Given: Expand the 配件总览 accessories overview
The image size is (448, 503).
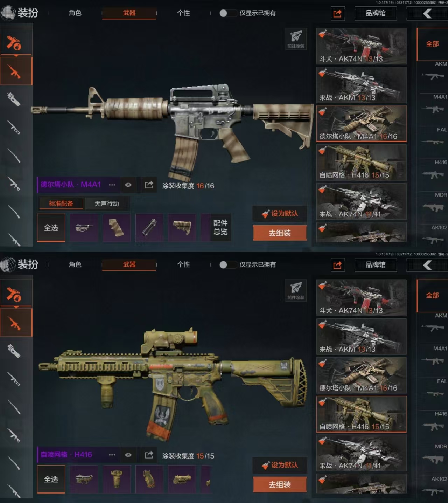Looking at the screenshot, I should coord(220,228).
